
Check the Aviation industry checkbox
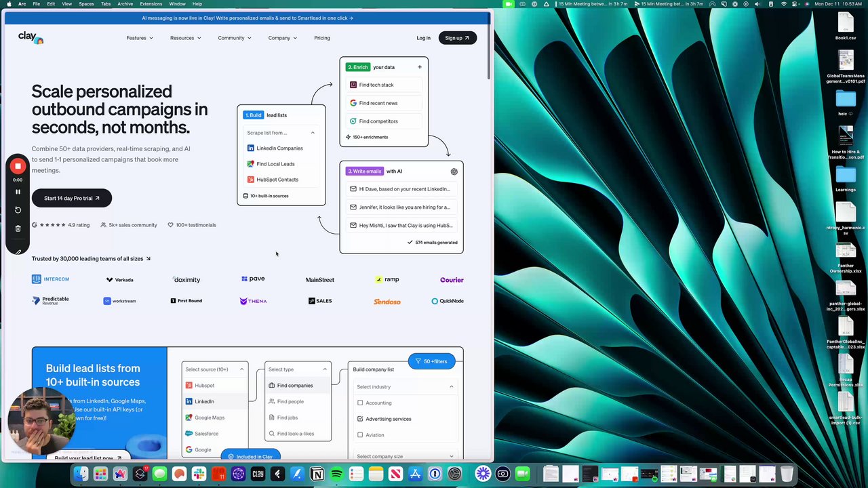360,434
